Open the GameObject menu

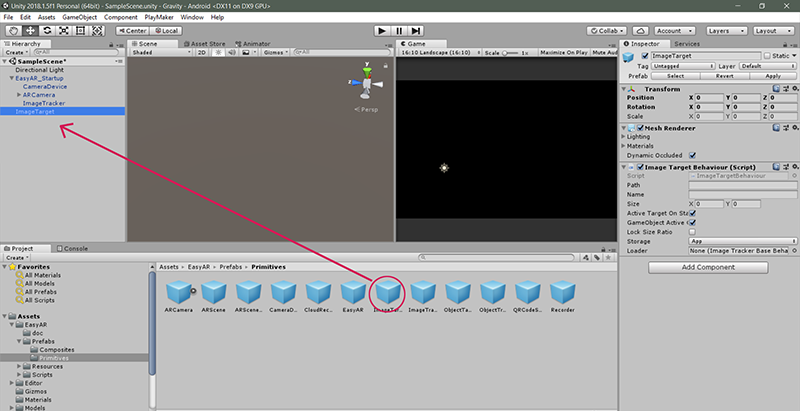point(80,17)
